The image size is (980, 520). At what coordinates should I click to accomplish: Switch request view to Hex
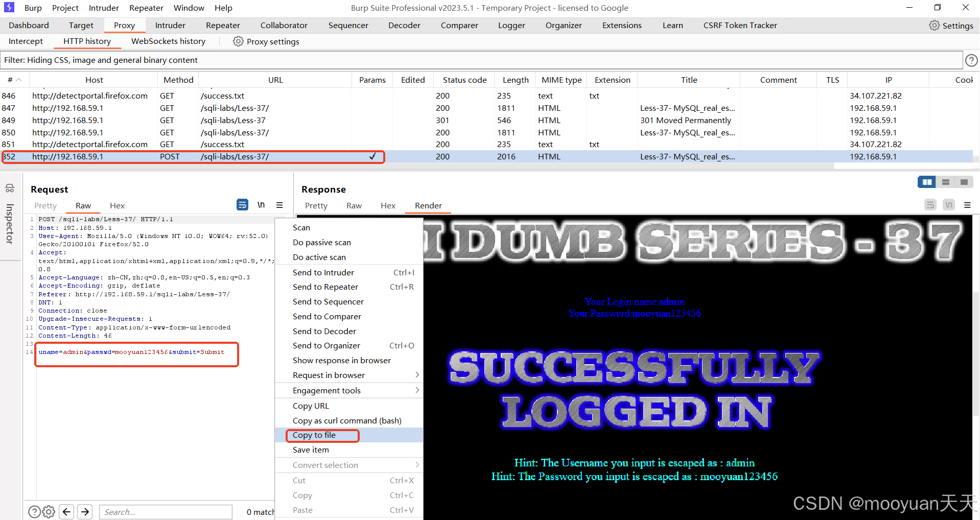118,205
